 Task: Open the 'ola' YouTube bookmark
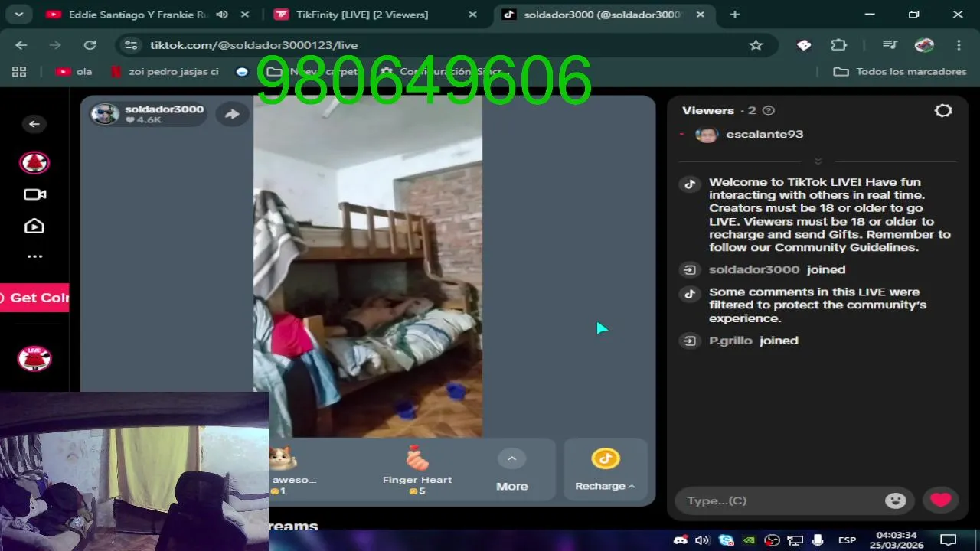point(74,71)
